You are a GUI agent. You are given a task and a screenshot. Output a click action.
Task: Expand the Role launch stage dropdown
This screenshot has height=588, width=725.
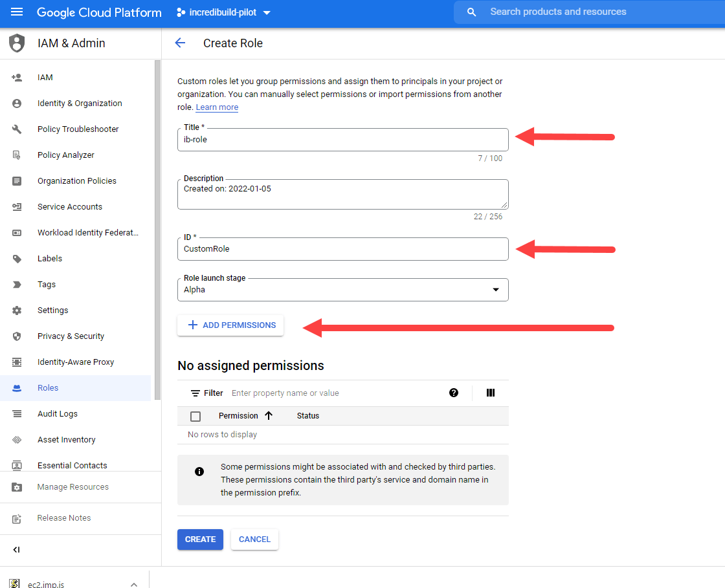point(342,290)
